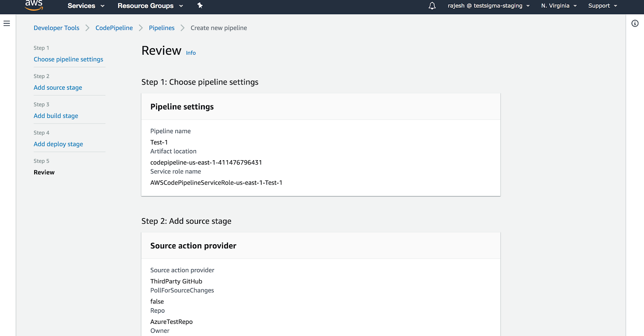Screen dimensions: 644x336
Task: Open the hamburger side navigation menu
Action: point(7,23)
